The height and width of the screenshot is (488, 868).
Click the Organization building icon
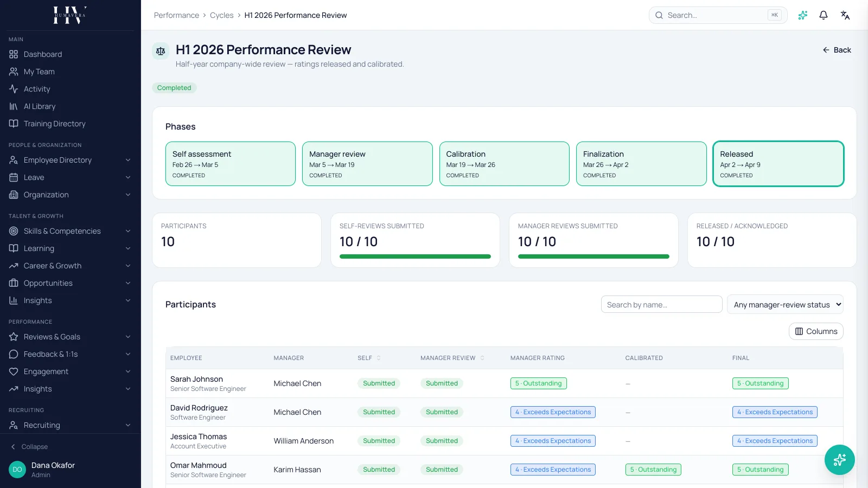(14, 195)
